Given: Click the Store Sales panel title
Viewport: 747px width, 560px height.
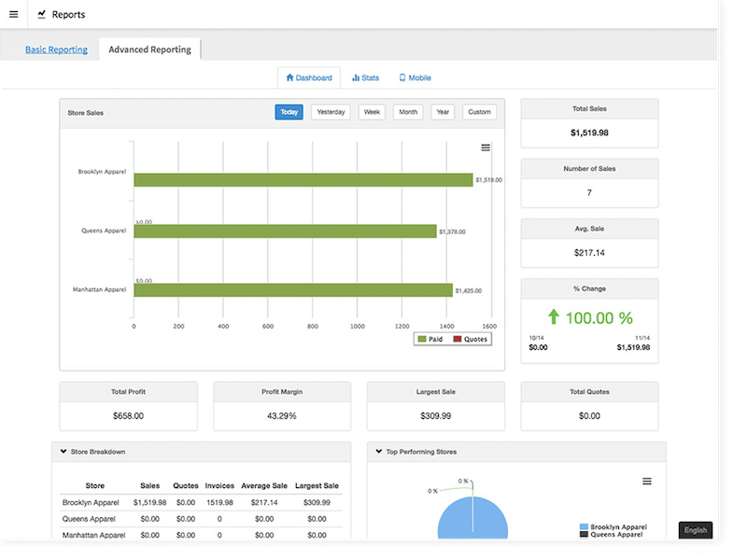Looking at the screenshot, I should (x=85, y=113).
